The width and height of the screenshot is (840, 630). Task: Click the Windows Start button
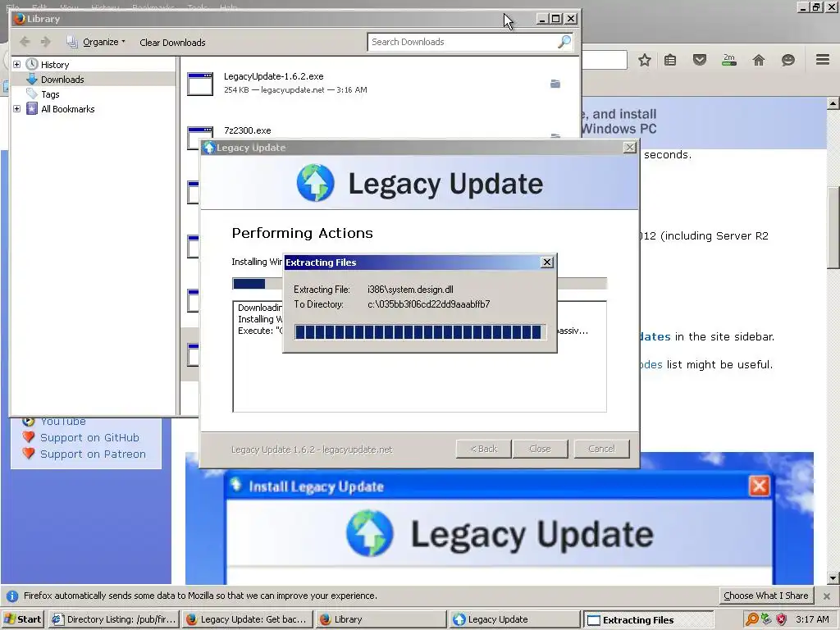[x=23, y=619]
